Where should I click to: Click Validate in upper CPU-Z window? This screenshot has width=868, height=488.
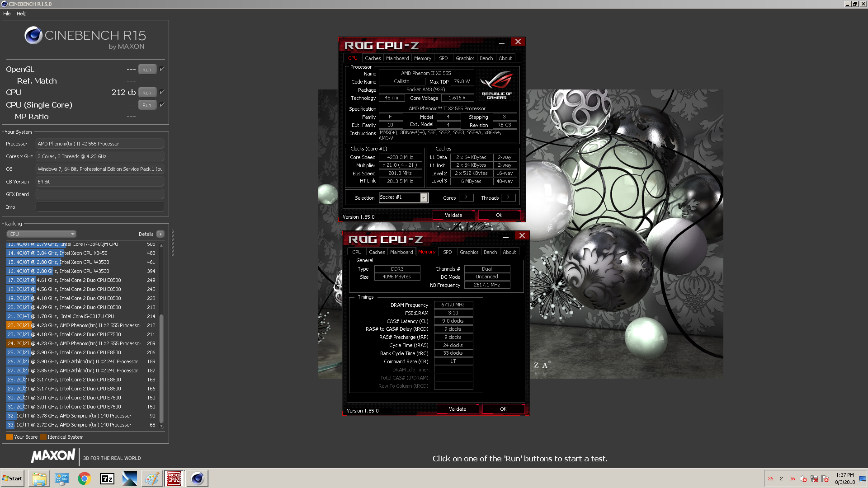pos(453,215)
